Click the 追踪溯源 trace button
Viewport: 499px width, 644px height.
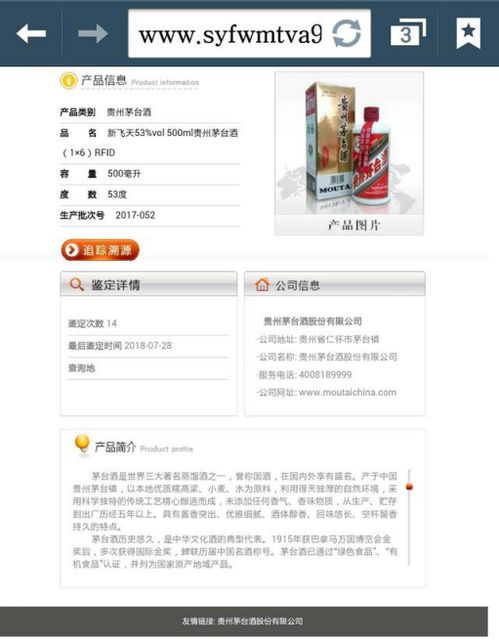pos(100,250)
